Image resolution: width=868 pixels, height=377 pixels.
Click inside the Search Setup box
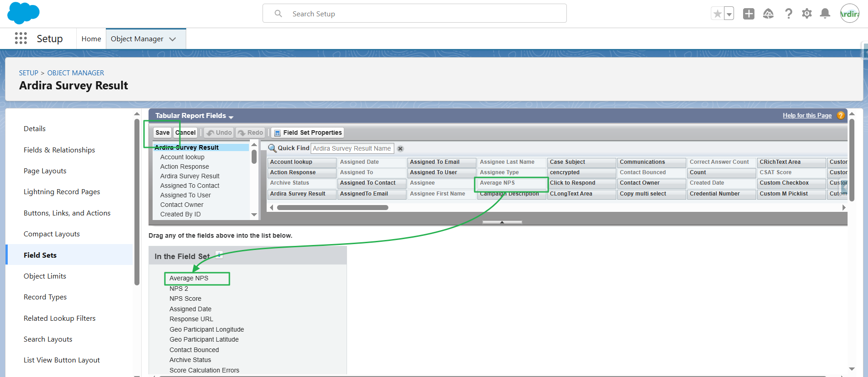414,14
